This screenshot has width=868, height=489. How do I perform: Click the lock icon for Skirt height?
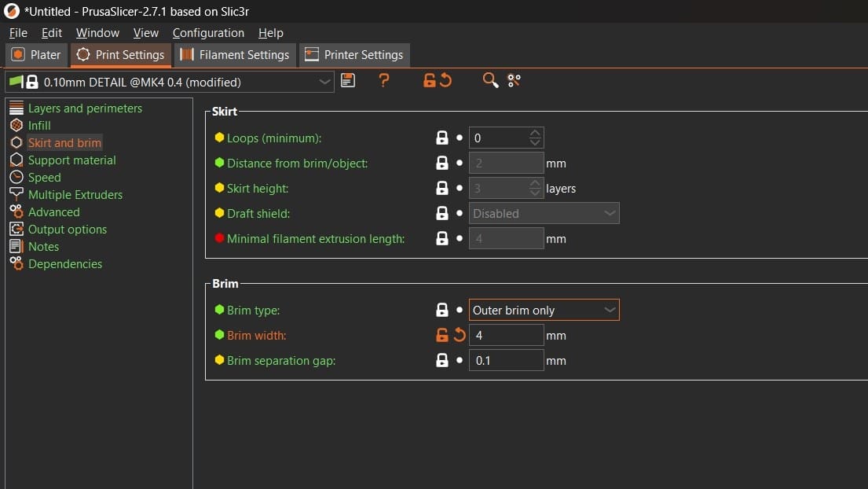(x=441, y=189)
